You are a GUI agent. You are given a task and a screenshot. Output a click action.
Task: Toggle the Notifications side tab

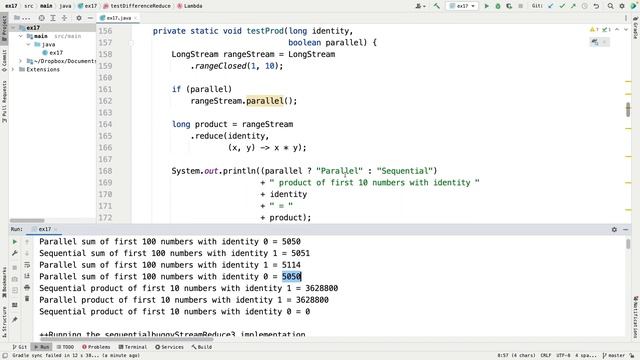click(x=636, y=317)
